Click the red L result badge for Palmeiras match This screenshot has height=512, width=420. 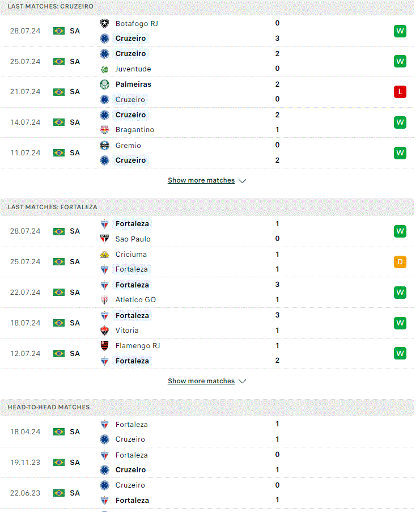pyautogui.click(x=400, y=92)
